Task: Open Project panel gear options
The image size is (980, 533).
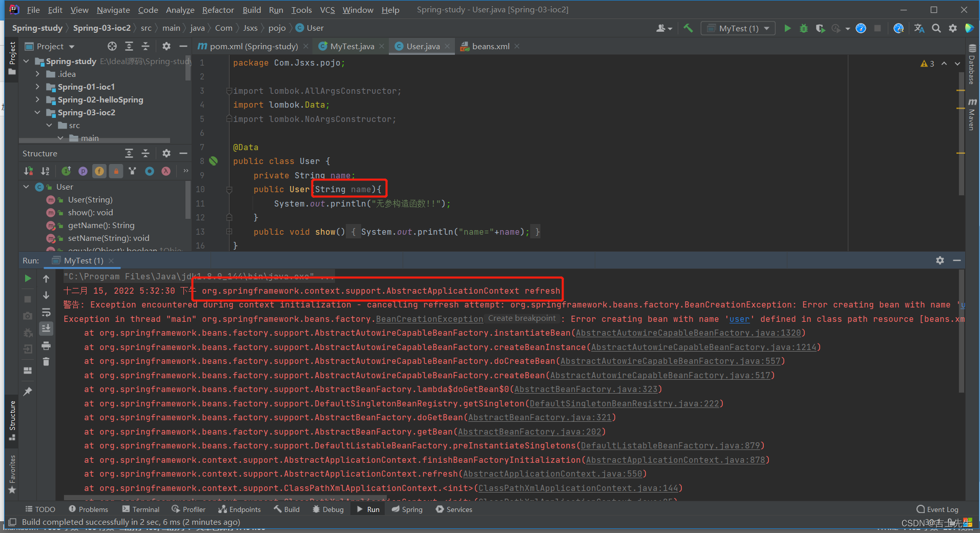Action: [166, 47]
